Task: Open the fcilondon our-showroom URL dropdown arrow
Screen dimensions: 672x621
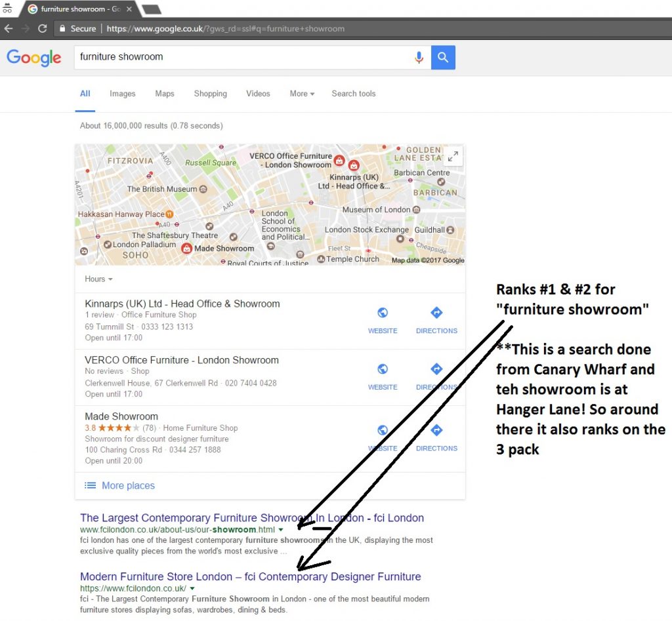Action: point(281,530)
